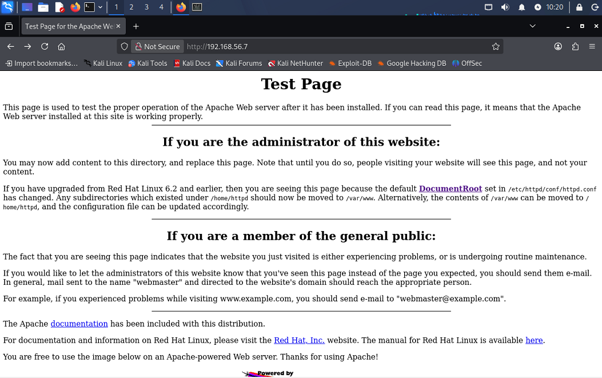Go to the browser home page
Image resolution: width=602 pixels, height=378 pixels.
[61, 46]
